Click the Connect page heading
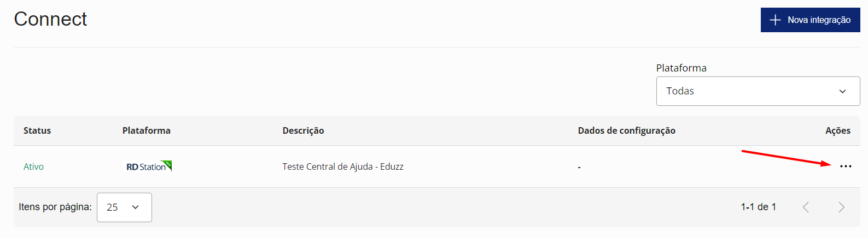Viewport: 868px width, 238px height. [50, 19]
